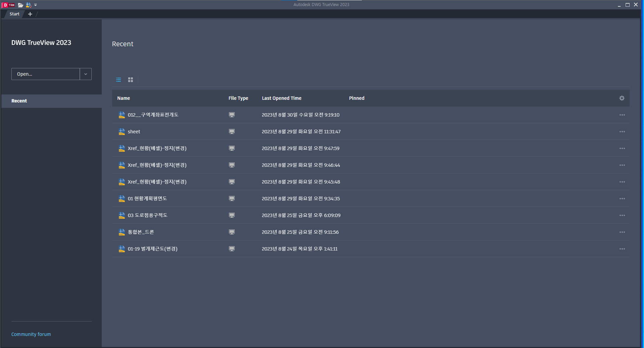
Task: Expand the Open button dropdown arrow
Action: tap(86, 74)
